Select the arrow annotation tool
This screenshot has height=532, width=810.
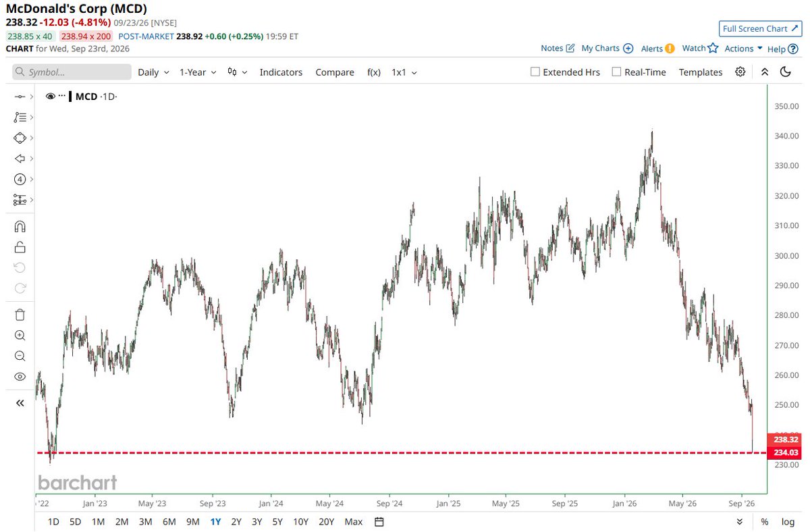(20, 159)
